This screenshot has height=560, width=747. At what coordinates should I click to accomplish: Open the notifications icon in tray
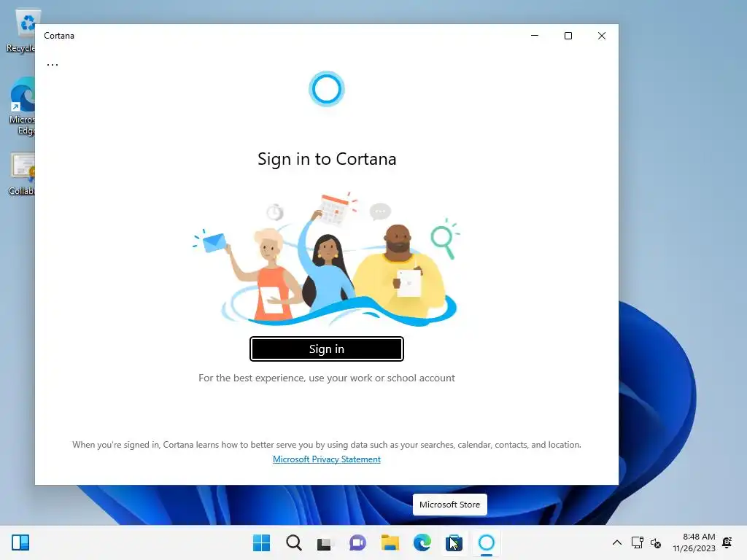(727, 542)
